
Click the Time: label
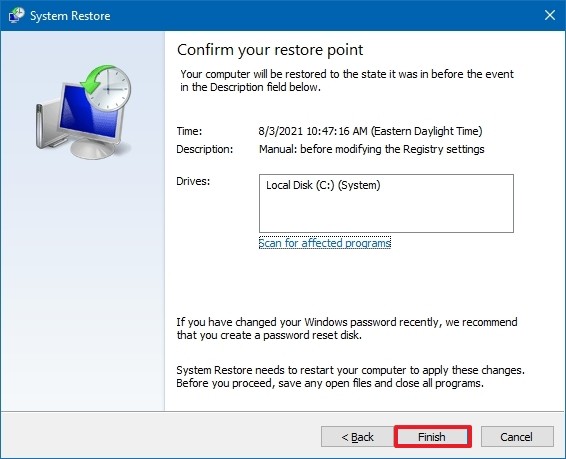point(189,131)
